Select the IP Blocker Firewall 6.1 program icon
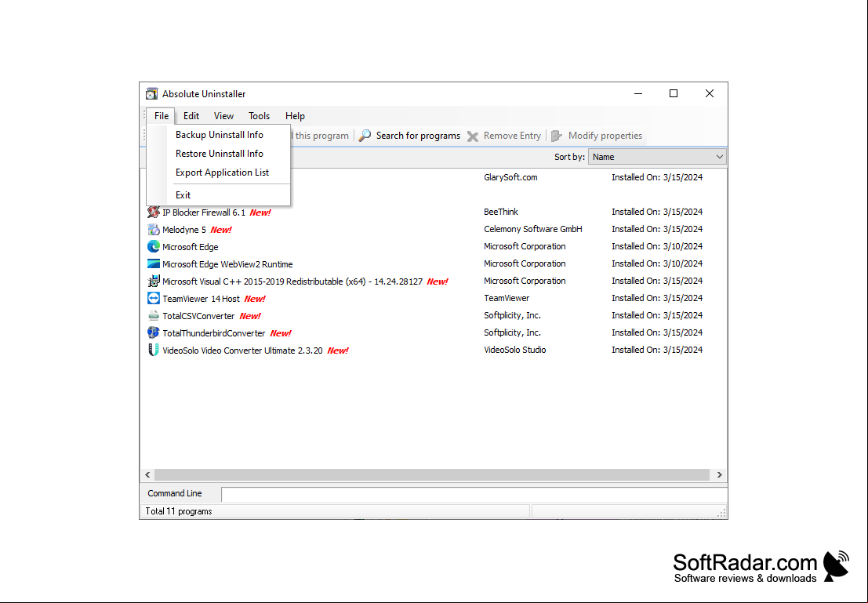This screenshot has width=868, height=603. (x=154, y=212)
